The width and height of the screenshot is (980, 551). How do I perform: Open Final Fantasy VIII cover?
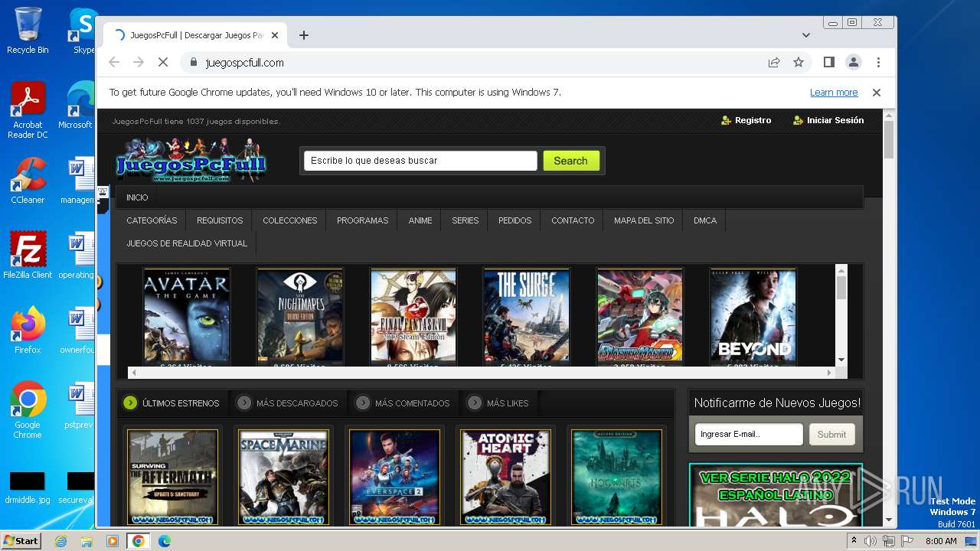(413, 315)
